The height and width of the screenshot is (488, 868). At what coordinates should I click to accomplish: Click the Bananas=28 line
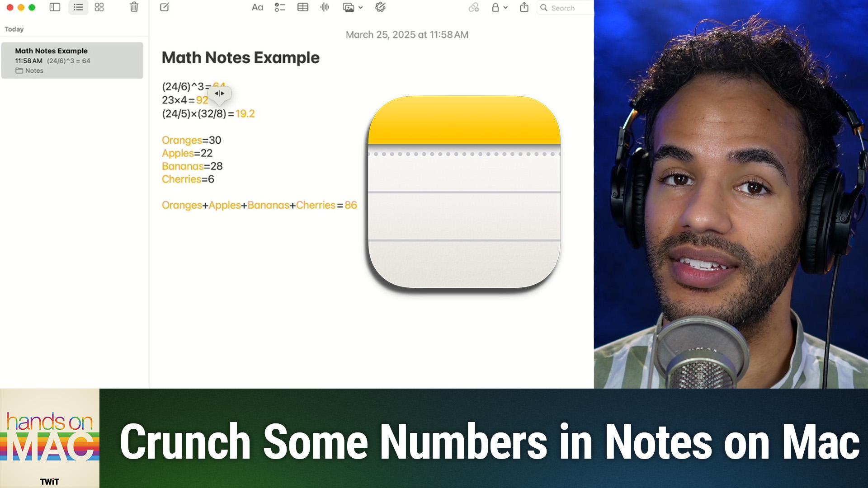point(192,166)
